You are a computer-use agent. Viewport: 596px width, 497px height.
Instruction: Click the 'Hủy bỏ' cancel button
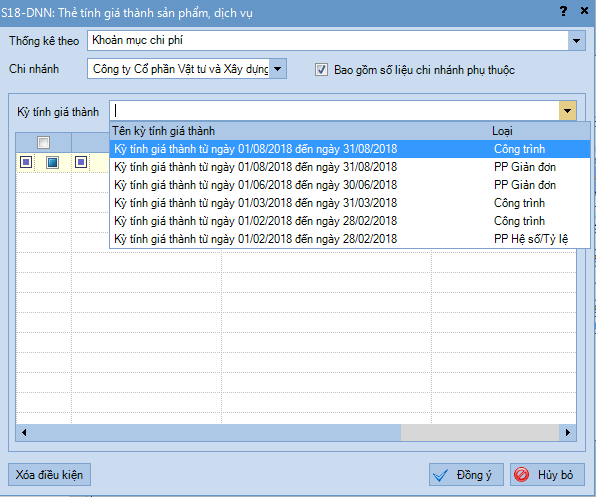click(x=547, y=475)
